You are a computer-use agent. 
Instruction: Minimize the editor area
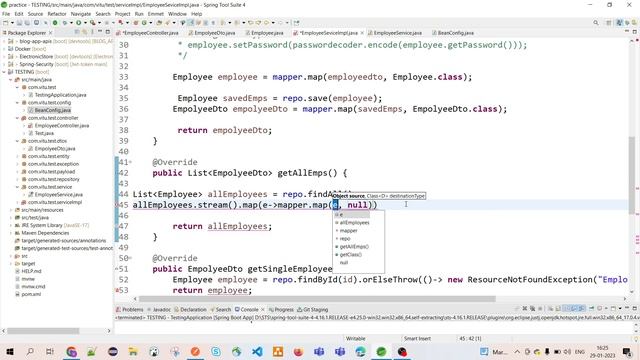pyautogui.click(x=627, y=32)
